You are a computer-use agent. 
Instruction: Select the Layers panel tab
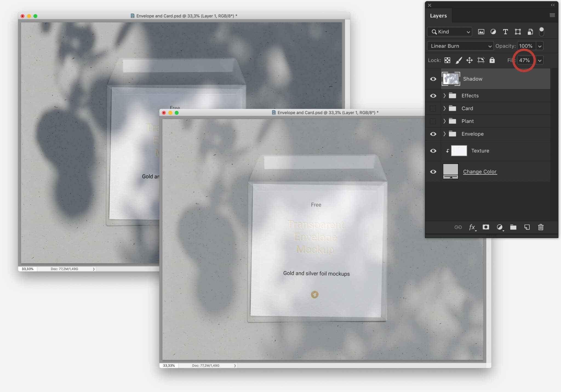click(438, 16)
